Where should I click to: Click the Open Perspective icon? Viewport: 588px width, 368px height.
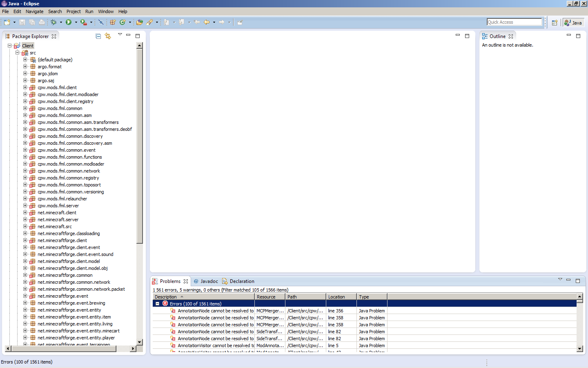point(555,23)
